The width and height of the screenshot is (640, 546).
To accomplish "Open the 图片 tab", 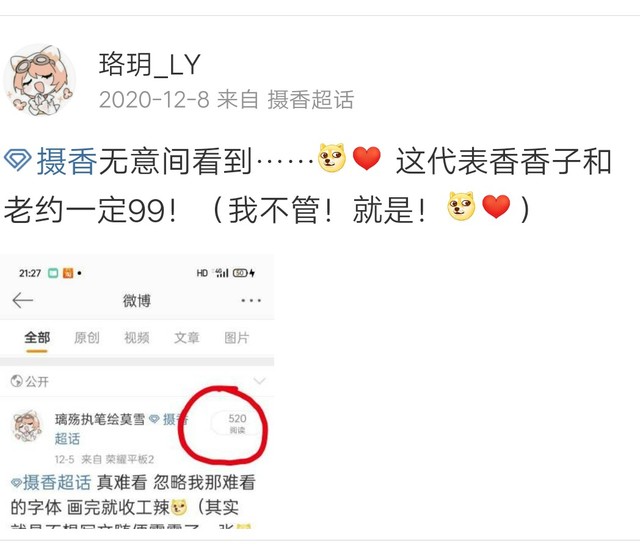I will [x=236, y=338].
